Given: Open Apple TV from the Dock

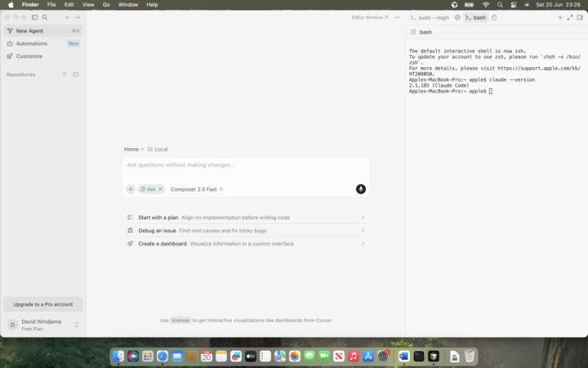Looking at the screenshot, I should pyautogui.click(x=251, y=356).
